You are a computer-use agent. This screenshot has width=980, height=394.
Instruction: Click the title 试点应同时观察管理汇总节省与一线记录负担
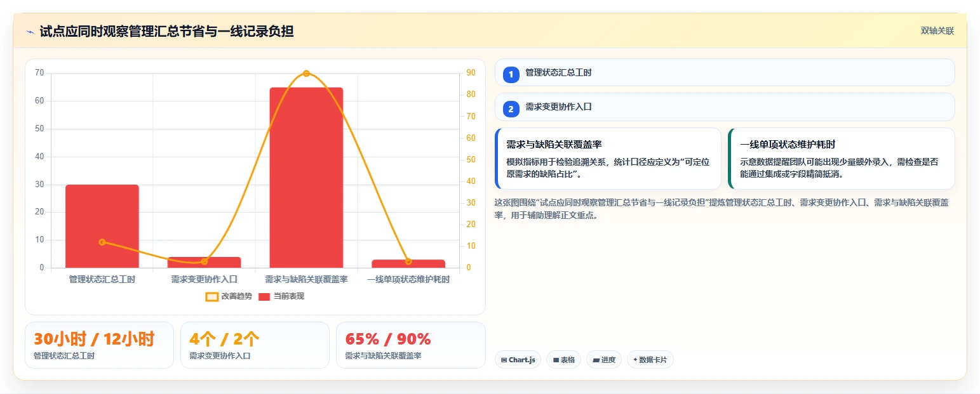166,32
